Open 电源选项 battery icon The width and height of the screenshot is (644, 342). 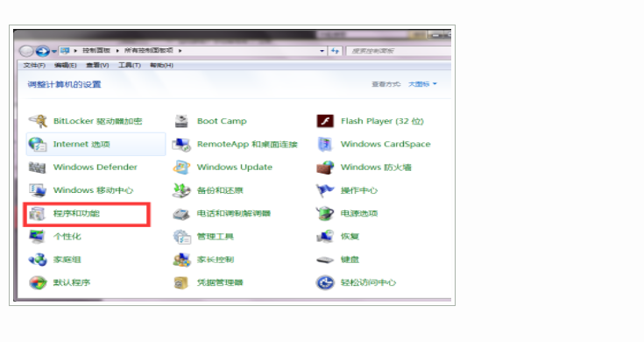pos(325,213)
